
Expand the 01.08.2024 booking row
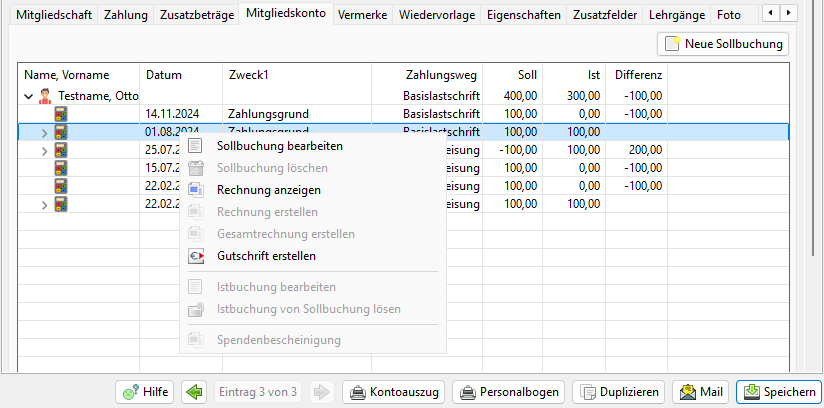tap(44, 132)
